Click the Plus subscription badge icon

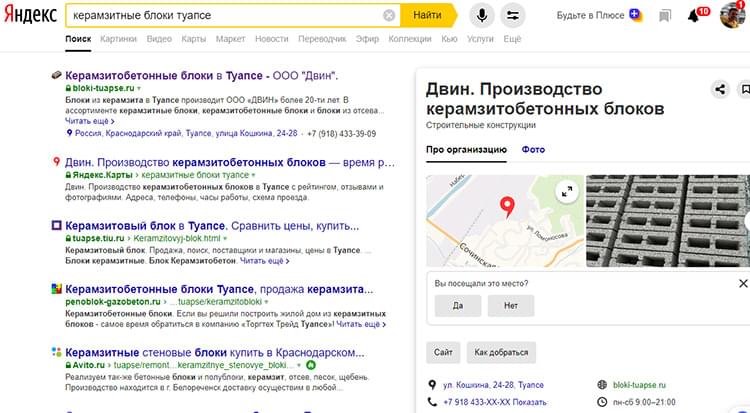(x=635, y=15)
